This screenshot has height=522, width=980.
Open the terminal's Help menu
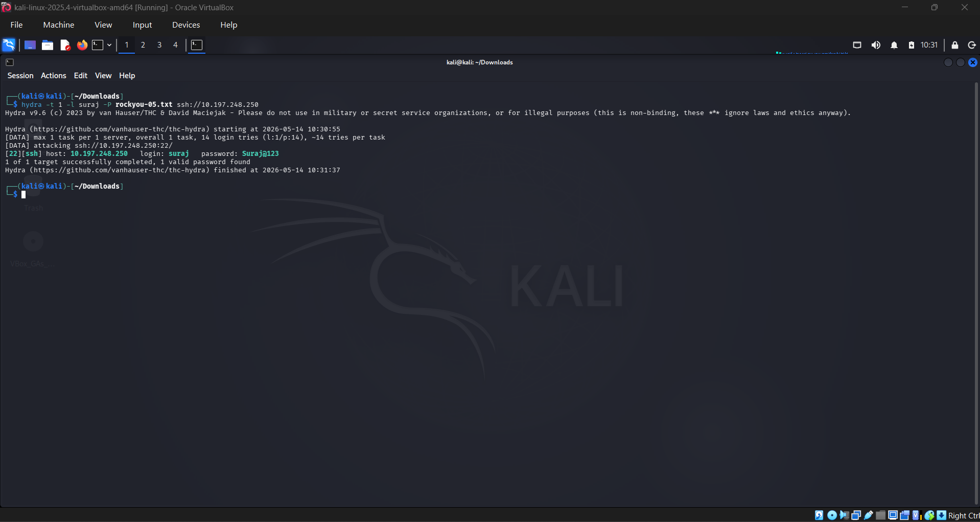coord(127,76)
